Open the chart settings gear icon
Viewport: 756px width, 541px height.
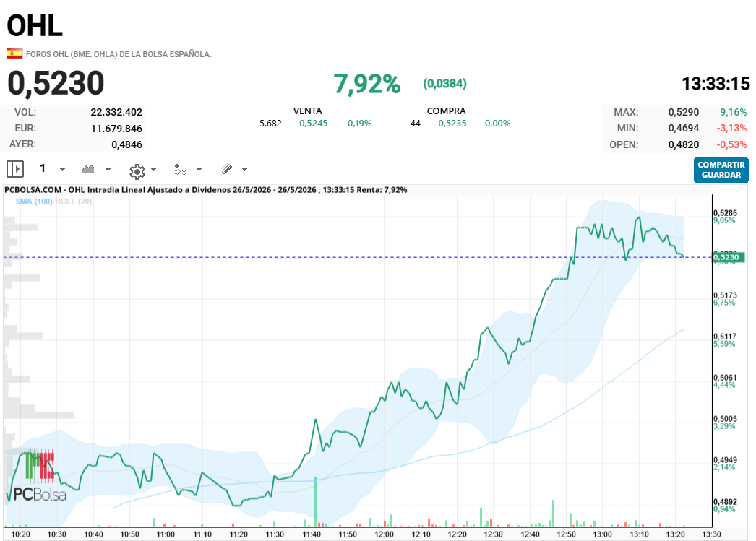coord(137,171)
